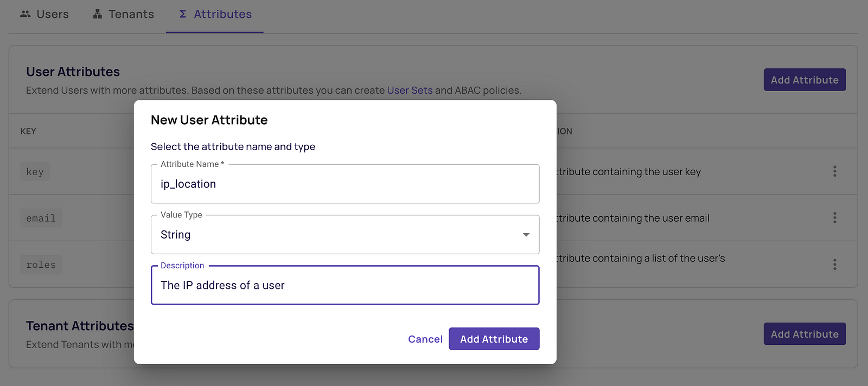Viewport: 868px width, 386px height.
Task: Click the Attribute Name input field
Action: pyautogui.click(x=345, y=184)
